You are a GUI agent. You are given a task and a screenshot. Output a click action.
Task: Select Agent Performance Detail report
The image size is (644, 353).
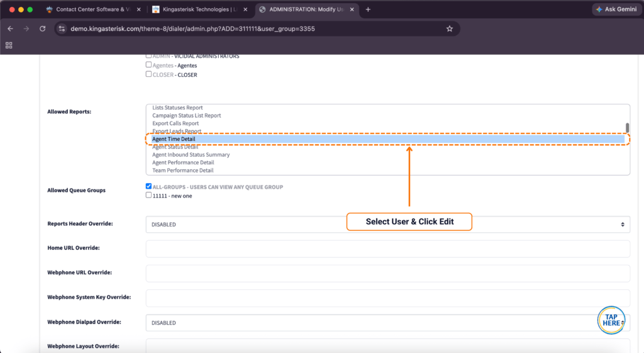point(183,162)
